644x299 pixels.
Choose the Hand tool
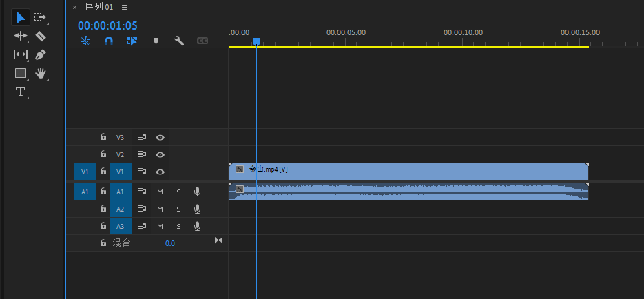(40, 73)
